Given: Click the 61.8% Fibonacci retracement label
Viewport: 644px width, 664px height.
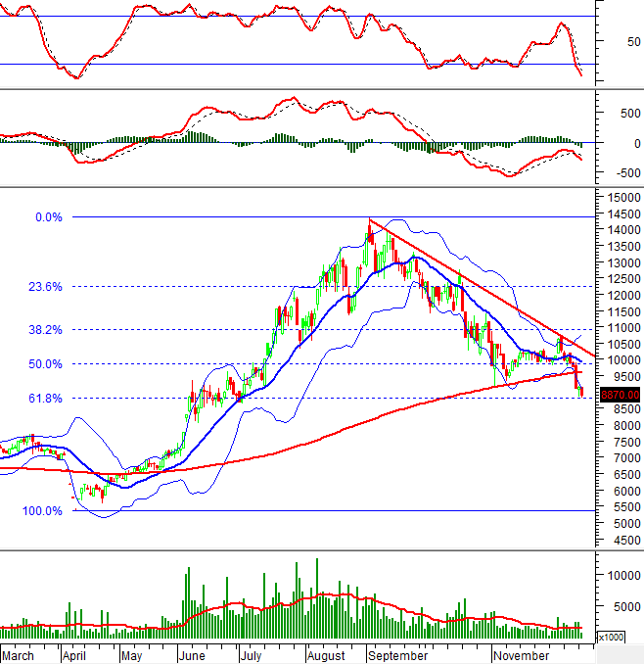Looking at the screenshot, I should [x=45, y=399].
